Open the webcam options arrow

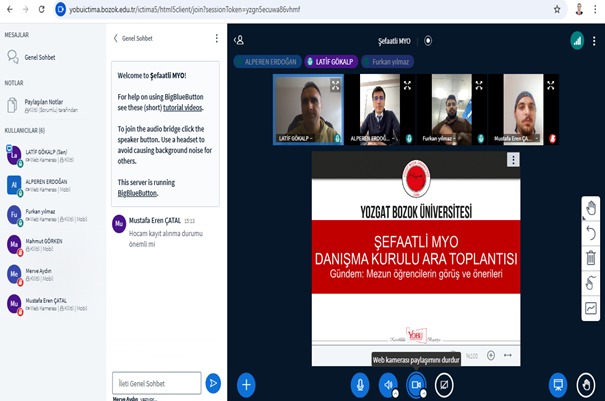point(423,393)
